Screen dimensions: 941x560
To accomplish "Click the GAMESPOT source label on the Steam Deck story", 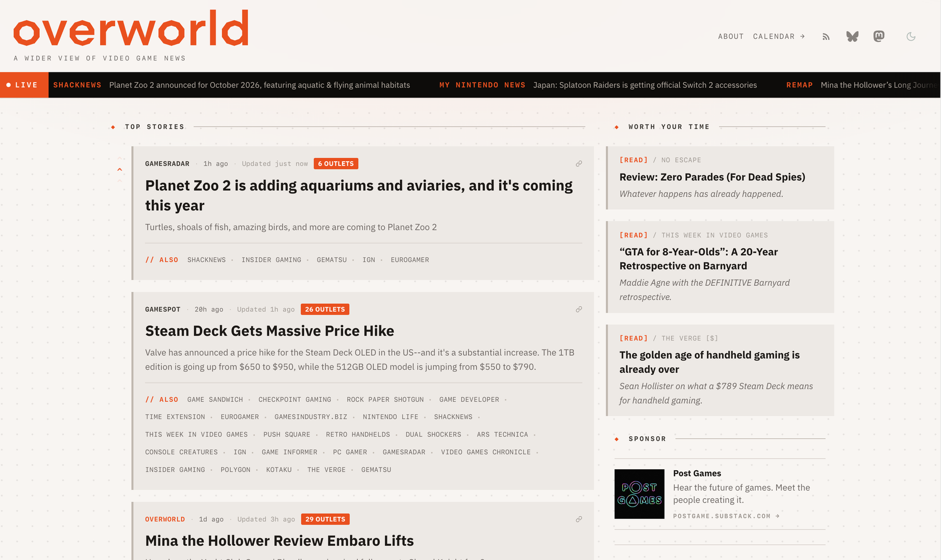I will tap(163, 309).
